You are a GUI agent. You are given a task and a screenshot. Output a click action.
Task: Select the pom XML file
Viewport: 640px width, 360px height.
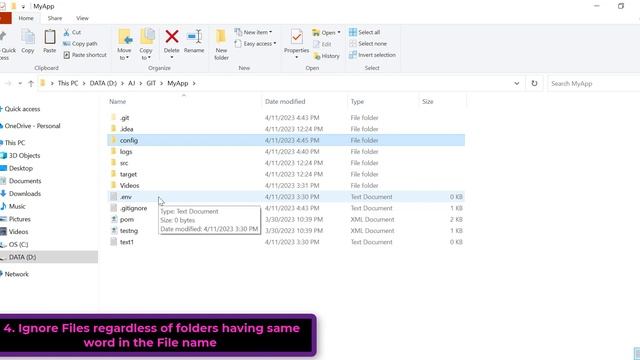pyautogui.click(x=286, y=220)
